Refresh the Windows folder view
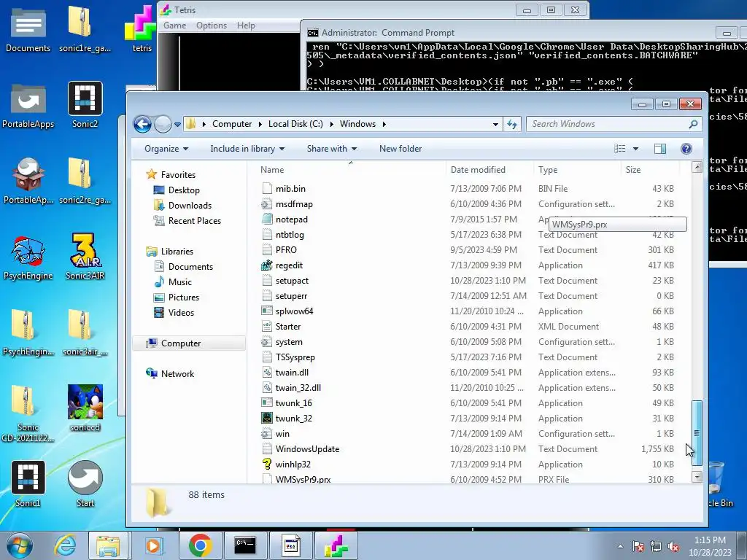The height and width of the screenshot is (560, 747). [x=512, y=124]
